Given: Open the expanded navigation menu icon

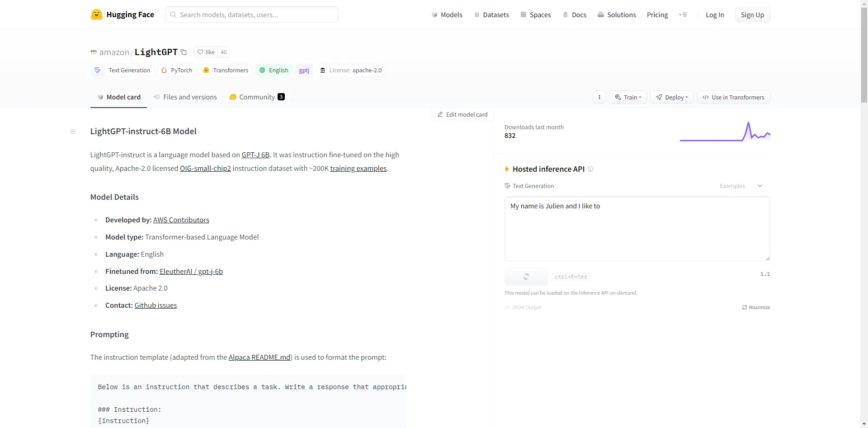Looking at the screenshot, I should pos(683,14).
